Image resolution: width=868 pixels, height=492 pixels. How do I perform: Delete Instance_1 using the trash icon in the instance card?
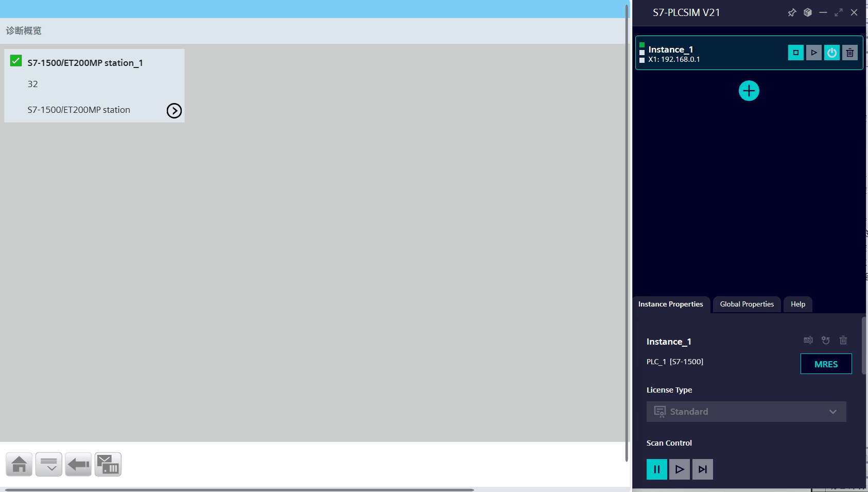point(849,53)
